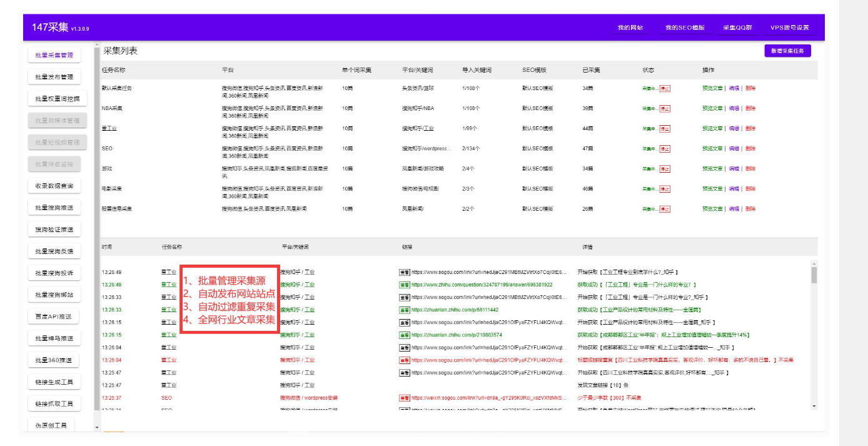
Task: Click the log list vertical scrollbar thumb
Action: [x=814, y=275]
